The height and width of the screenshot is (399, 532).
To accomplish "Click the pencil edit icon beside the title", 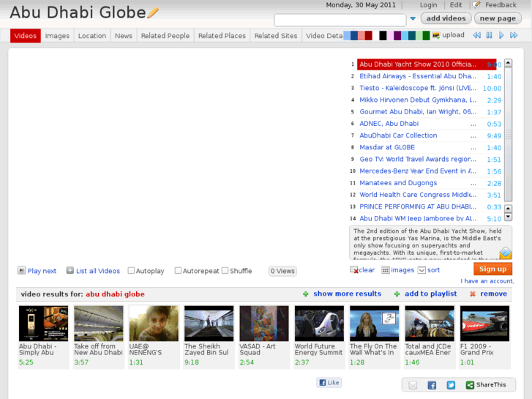I will (x=153, y=12).
